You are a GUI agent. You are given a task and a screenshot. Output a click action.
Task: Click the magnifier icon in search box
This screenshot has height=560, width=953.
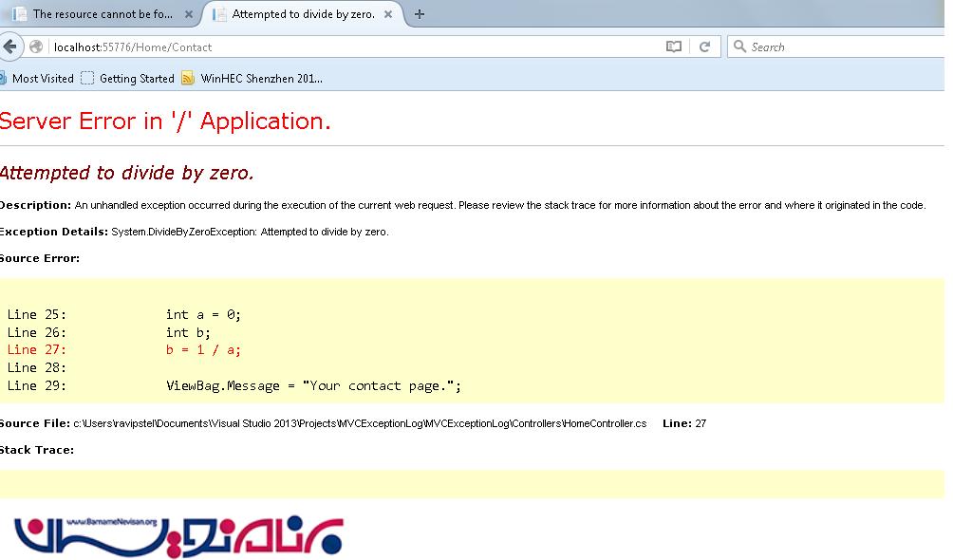coord(739,47)
